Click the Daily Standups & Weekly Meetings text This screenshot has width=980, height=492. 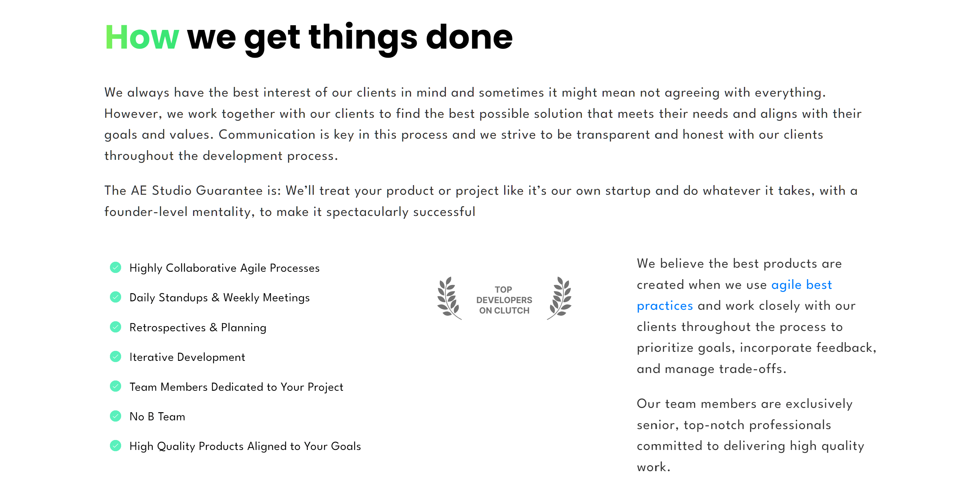tap(220, 298)
